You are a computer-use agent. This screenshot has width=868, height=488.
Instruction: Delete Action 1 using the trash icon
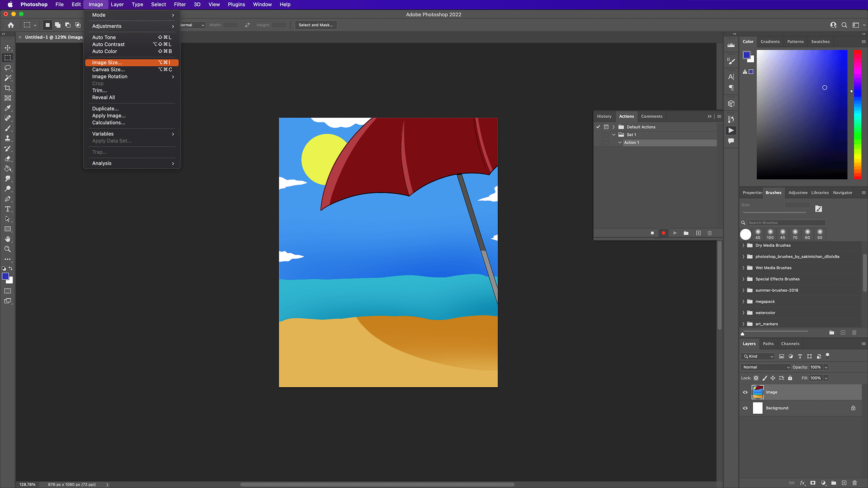pyautogui.click(x=710, y=233)
